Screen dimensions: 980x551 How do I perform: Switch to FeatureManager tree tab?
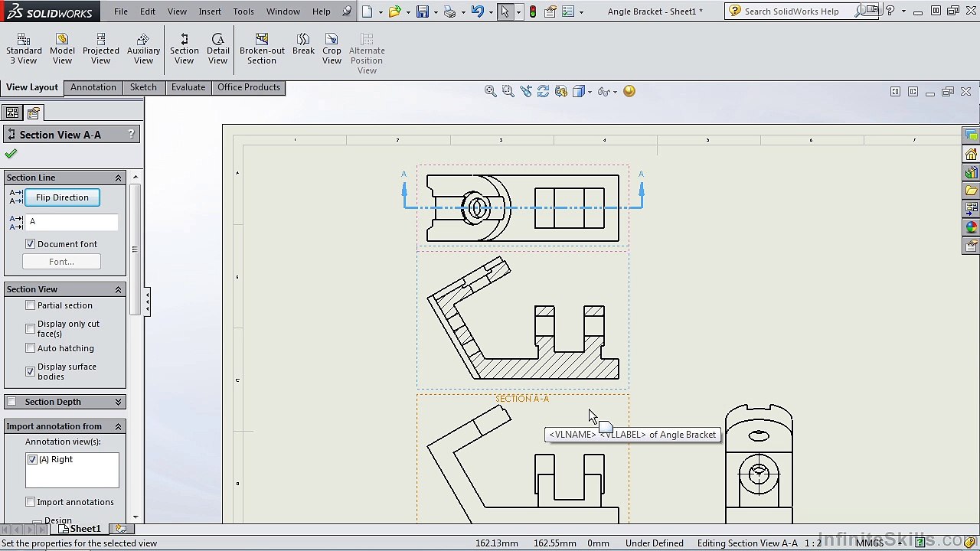(x=12, y=112)
